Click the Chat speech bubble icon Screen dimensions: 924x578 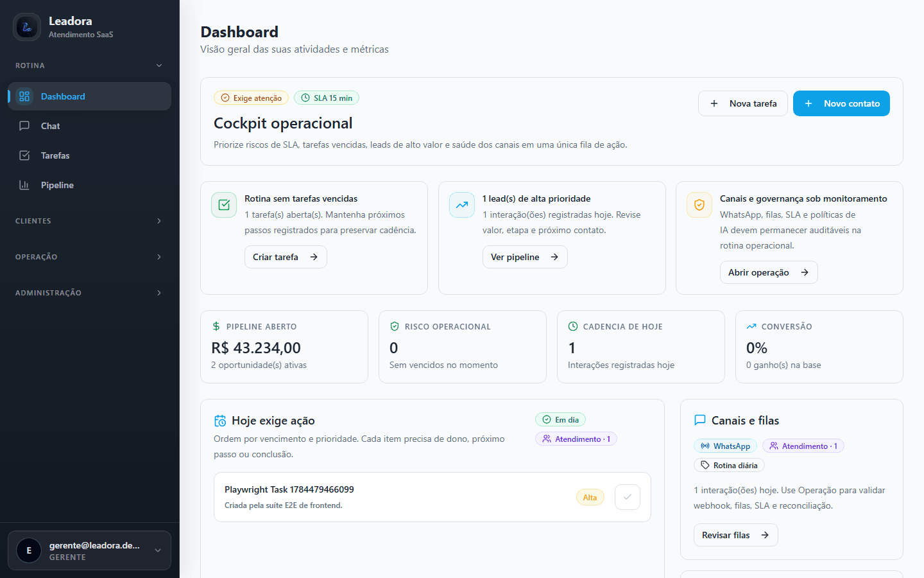pyautogui.click(x=24, y=126)
